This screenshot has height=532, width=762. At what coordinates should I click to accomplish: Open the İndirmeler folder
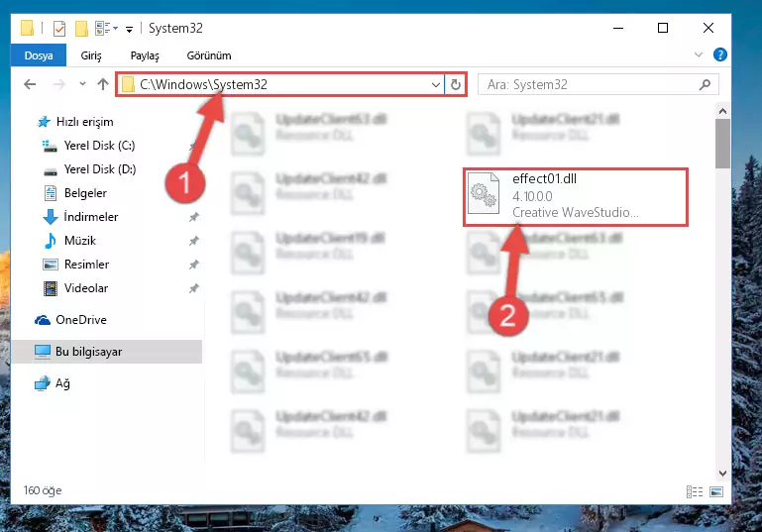91,217
